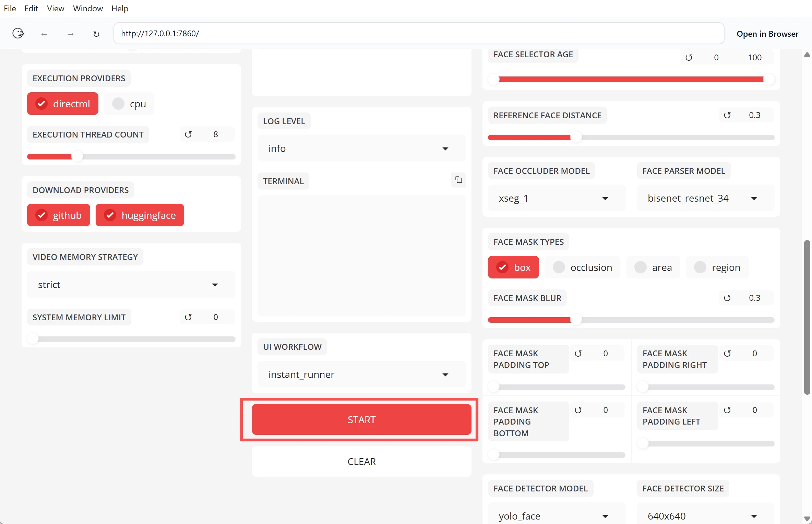Click the page scrollbar up arrow
The height and width of the screenshot is (524, 812).
click(x=807, y=55)
